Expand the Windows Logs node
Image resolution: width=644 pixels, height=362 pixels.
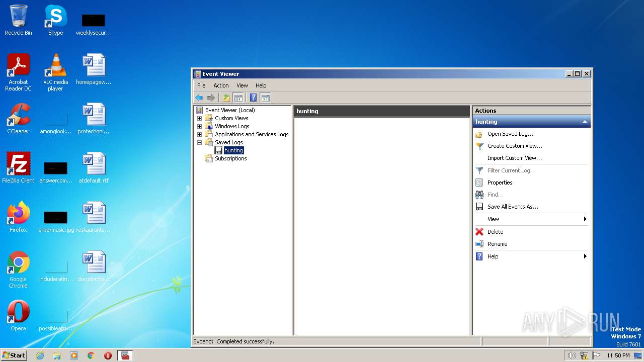[199, 126]
